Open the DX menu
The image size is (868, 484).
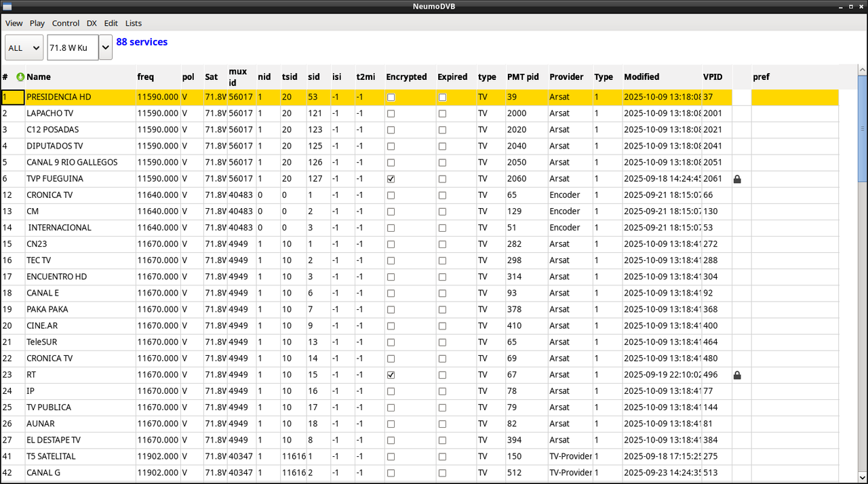[x=92, y=23]
